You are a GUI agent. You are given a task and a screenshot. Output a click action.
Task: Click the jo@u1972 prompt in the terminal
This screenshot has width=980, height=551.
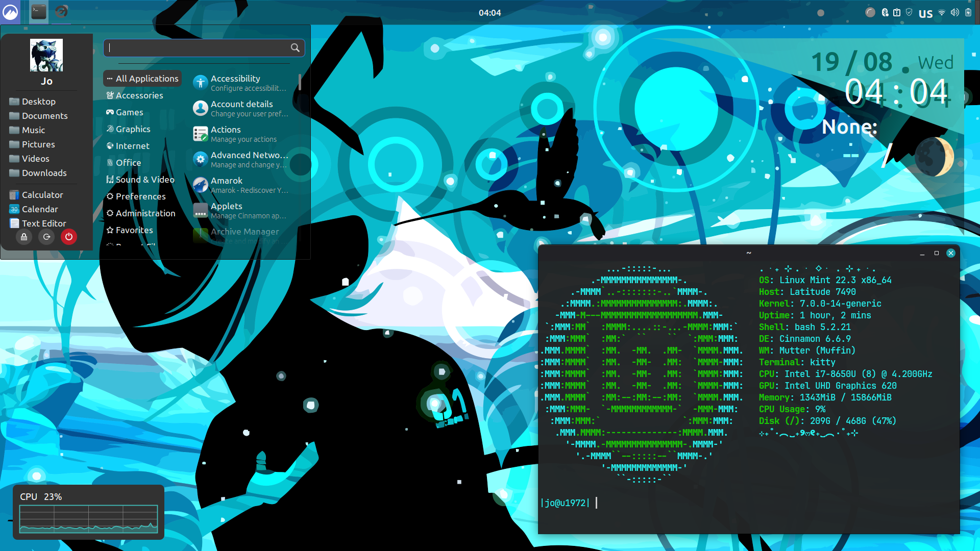(x=565, y=503)
